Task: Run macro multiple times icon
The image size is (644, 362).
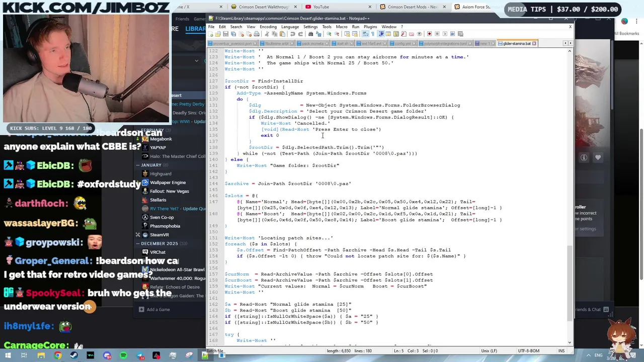Action: [x=452, y=34]
